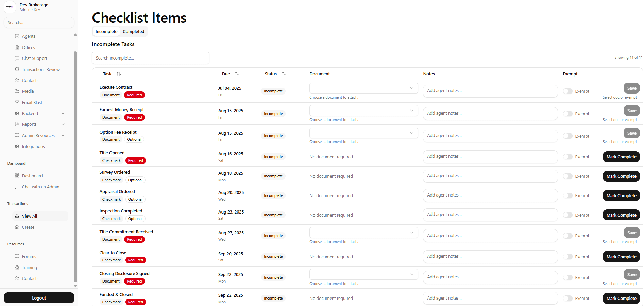Image resolution: width=644 pixels, height=306 pixels.
Task: Click the incomplete tasks search field
Action: [151, 58]
